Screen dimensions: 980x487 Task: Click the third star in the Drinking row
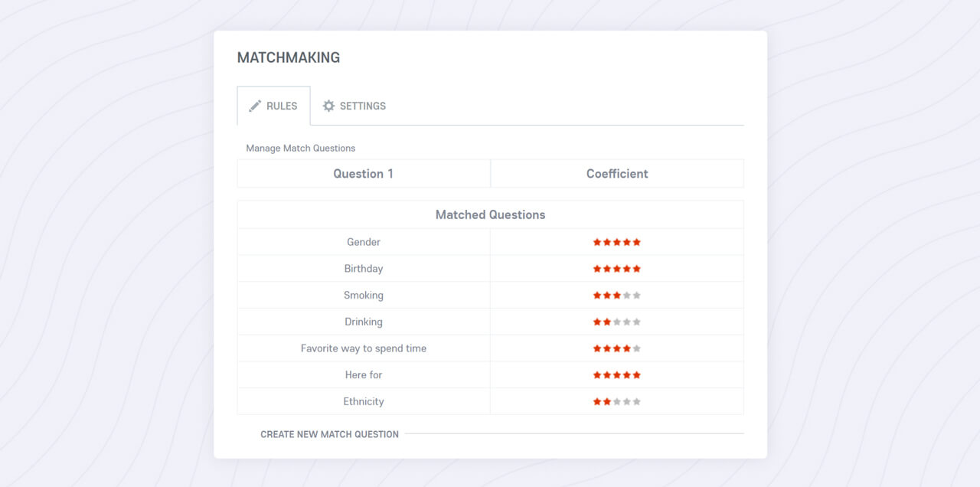tap(618, 322)
